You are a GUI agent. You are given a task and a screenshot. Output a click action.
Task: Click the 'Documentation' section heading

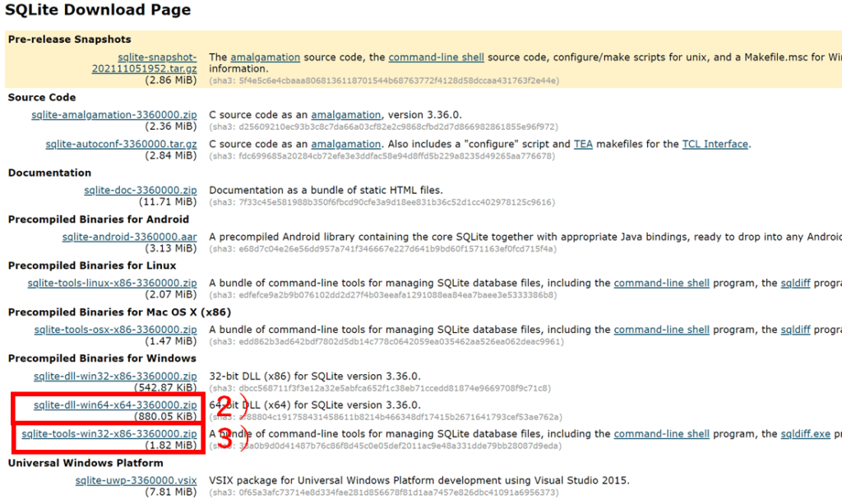49,173
